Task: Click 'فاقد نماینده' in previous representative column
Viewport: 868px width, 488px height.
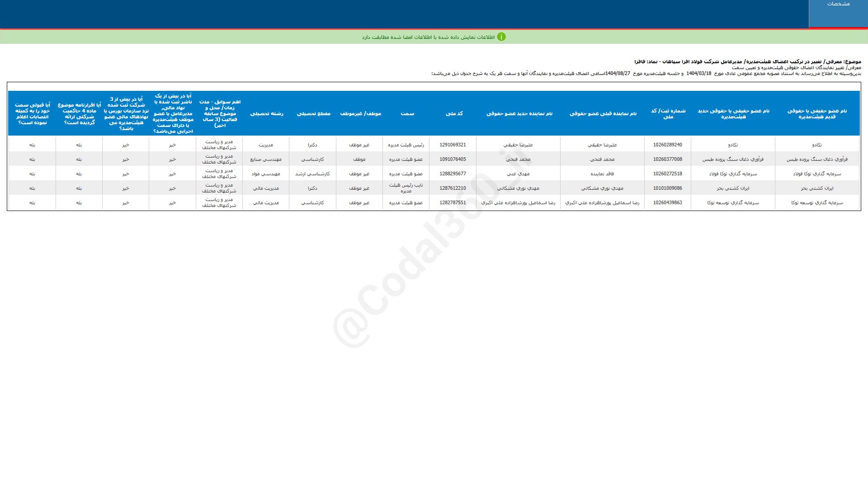Action: tap(602, 174)
